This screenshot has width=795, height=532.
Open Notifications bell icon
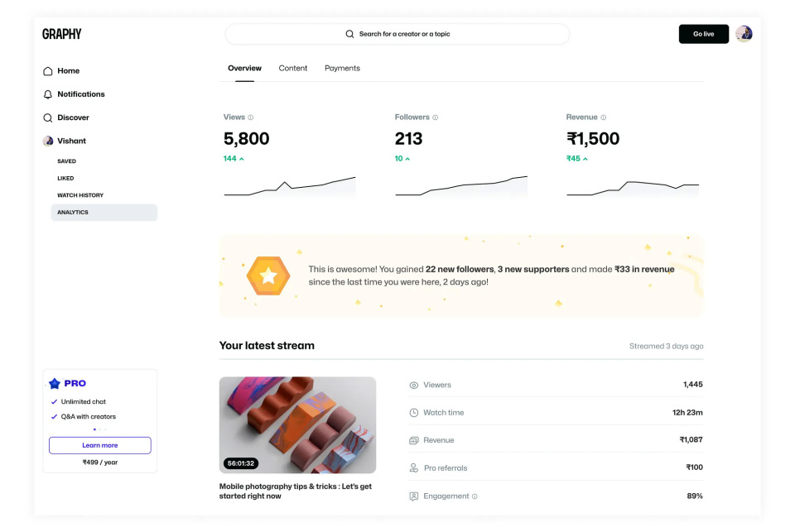[48, 94]
